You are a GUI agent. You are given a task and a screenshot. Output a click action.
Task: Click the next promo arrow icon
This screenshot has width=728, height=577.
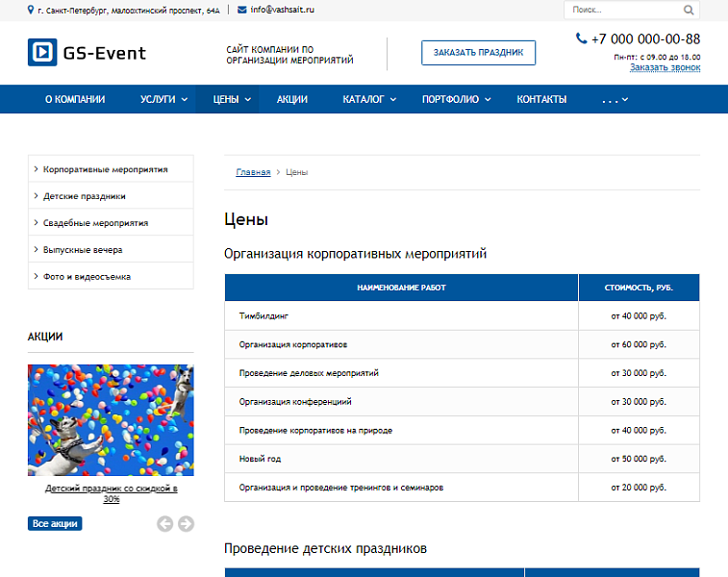(x=186, y=524)
